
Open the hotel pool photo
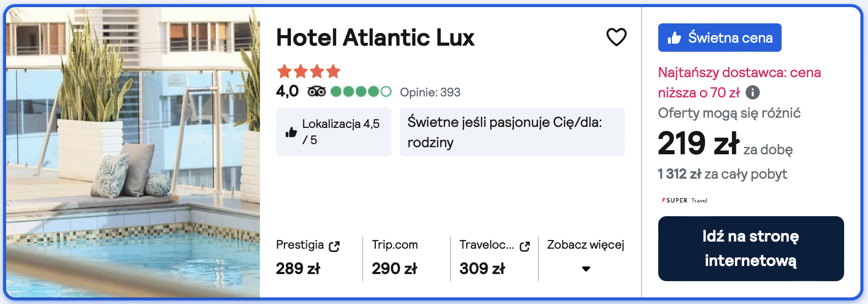pyautogui.click(x=133, y=152)
